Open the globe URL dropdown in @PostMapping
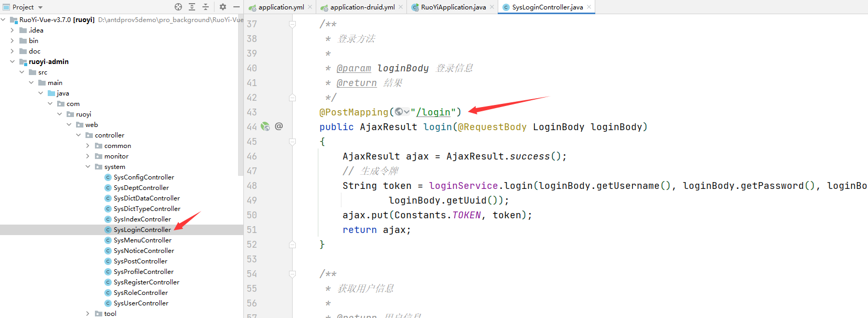 tap(402, 112)
